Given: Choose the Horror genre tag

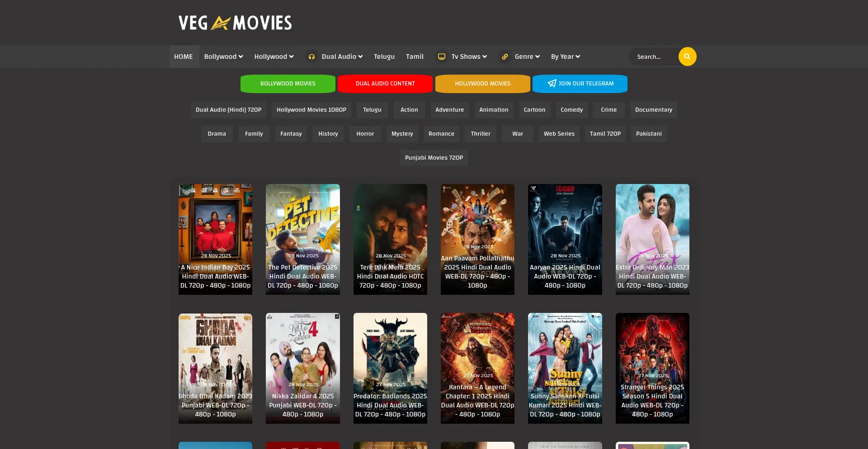Looking at the screenshot, I should point(365,134).
